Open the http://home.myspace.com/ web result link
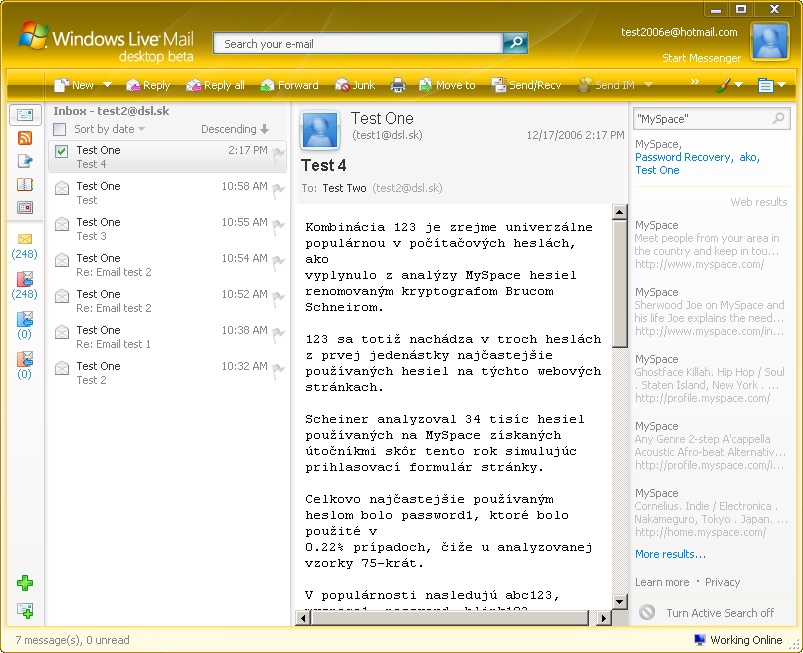 pos(700,532)
